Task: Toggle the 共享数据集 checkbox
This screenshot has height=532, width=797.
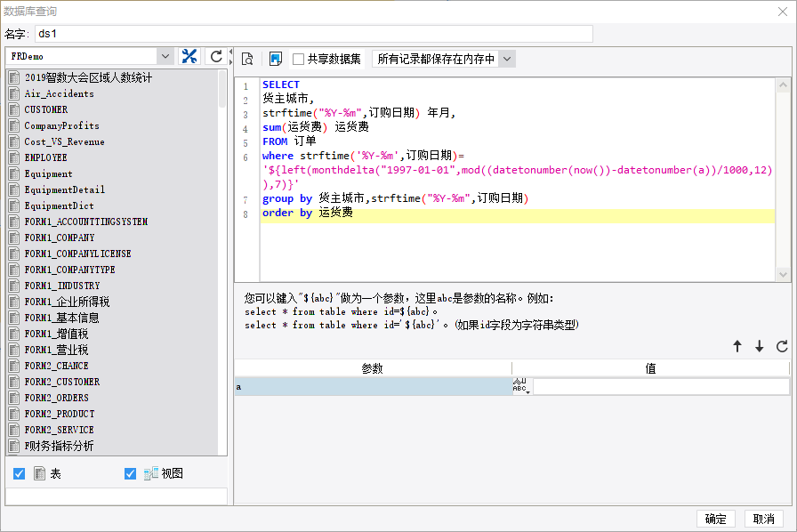Action: [298, 59]
